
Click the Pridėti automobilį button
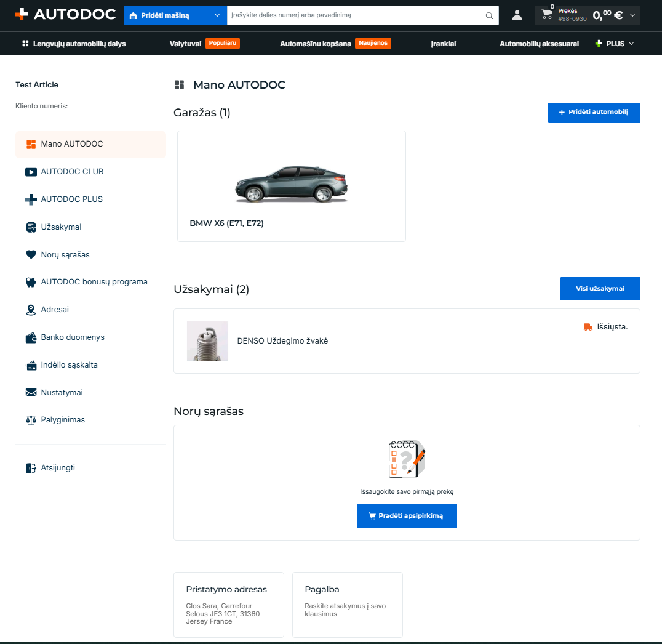[594, 113]
